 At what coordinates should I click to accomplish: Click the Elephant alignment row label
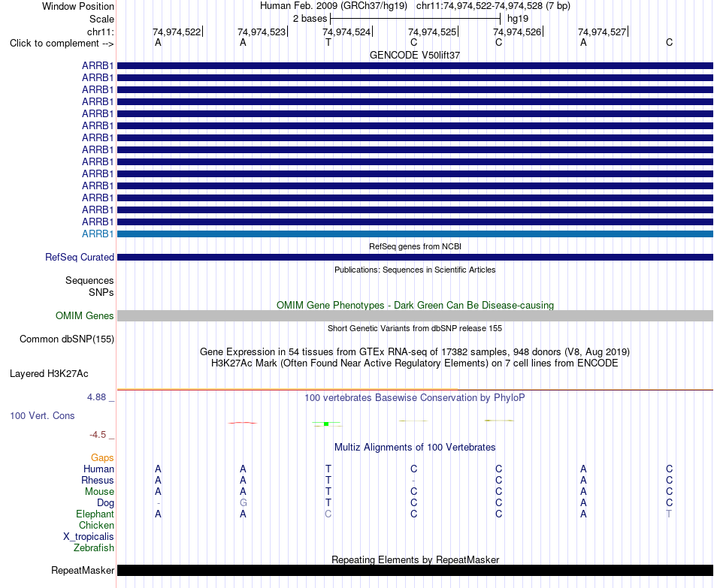[x=95, y=514]
